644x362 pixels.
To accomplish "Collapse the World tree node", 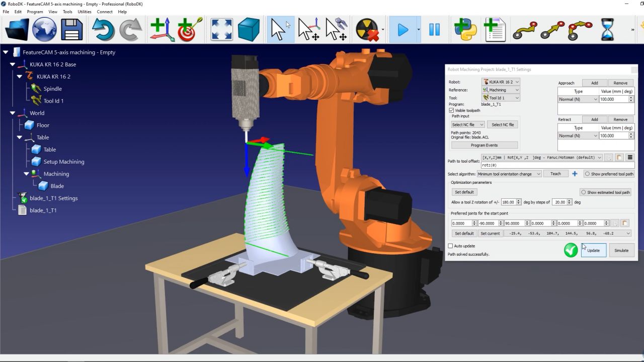I will coord(13,113).
